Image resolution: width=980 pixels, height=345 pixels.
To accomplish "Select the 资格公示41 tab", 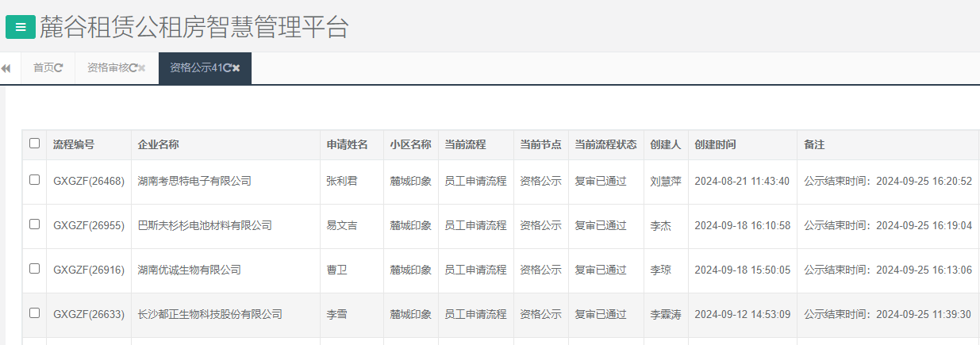I will [x=196, y=68].
